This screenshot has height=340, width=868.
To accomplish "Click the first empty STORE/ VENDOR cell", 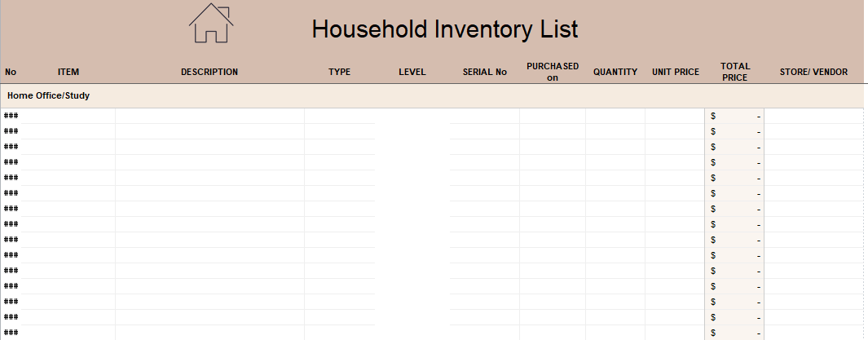I will tap(813, 116).
